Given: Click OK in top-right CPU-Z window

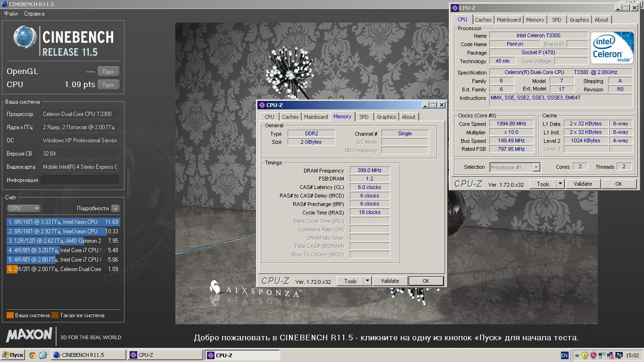Looking at the screenshot, I should [x=619, y=184].
